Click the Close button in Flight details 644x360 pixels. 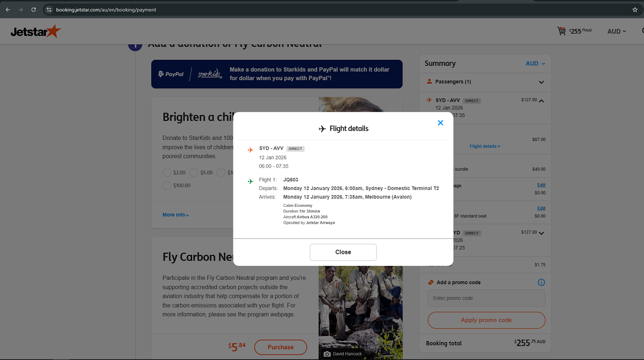[343, 252]
